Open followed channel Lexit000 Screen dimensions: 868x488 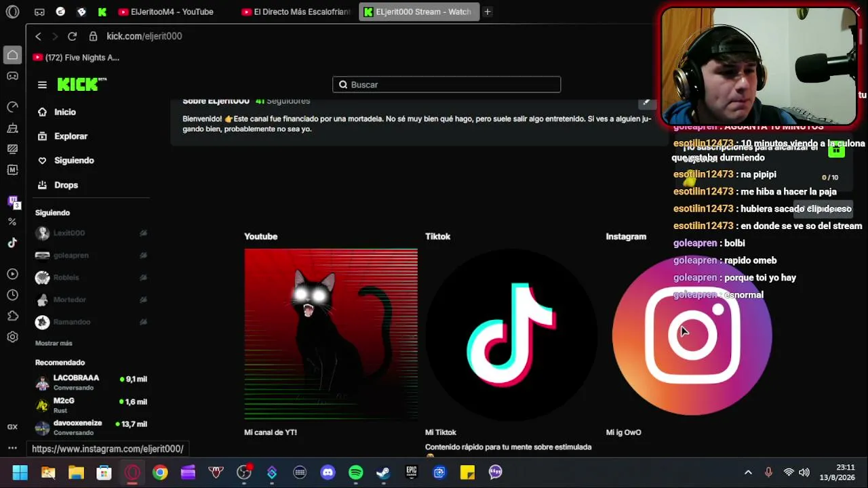pos(92,233)
